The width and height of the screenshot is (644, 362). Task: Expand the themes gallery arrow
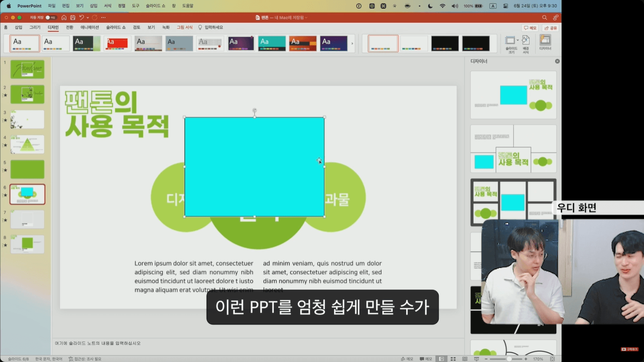click(x=352, y=43)
